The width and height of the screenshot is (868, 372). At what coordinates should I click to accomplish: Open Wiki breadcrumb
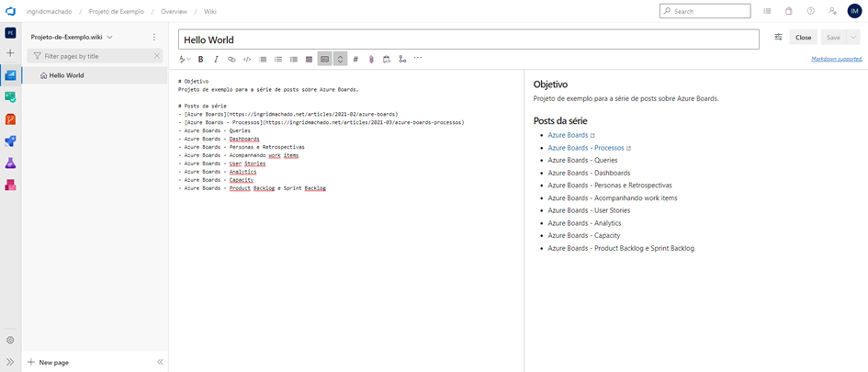point(210,11)
